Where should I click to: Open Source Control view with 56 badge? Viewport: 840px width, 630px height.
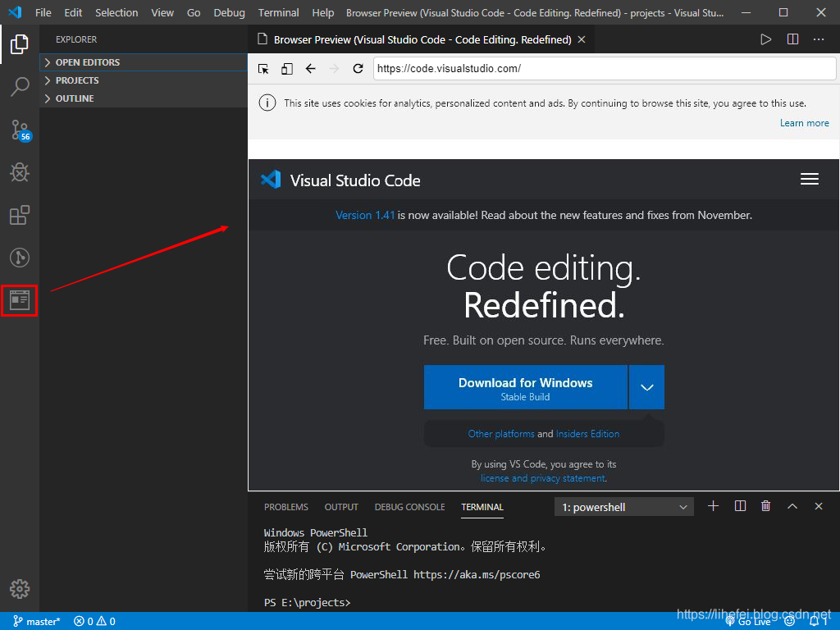coord(21,130)
